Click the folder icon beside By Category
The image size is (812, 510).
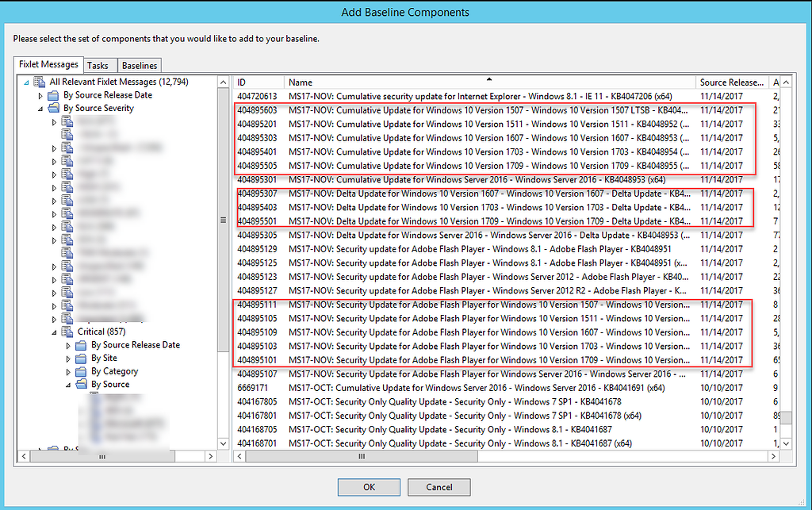click(x=79, y=370)
